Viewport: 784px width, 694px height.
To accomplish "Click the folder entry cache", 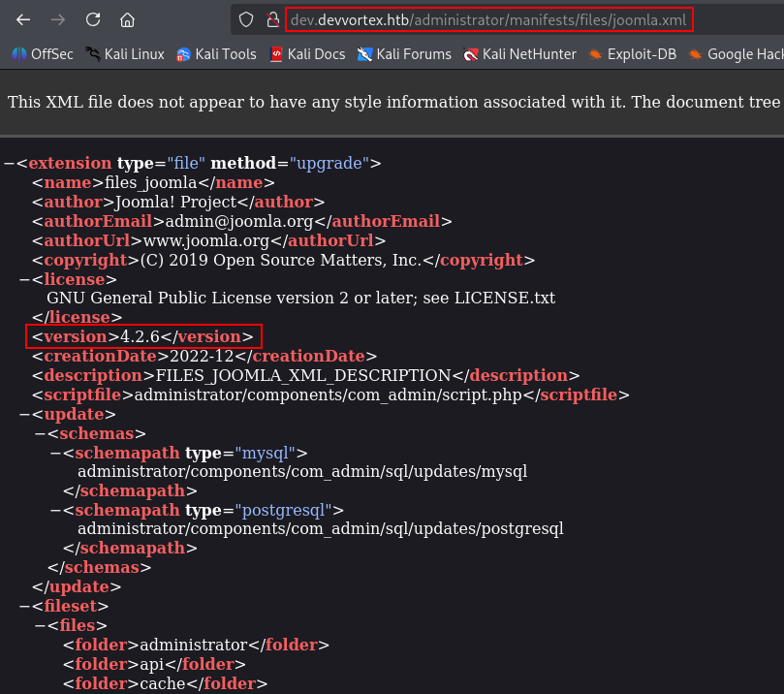I will [163, 683].
